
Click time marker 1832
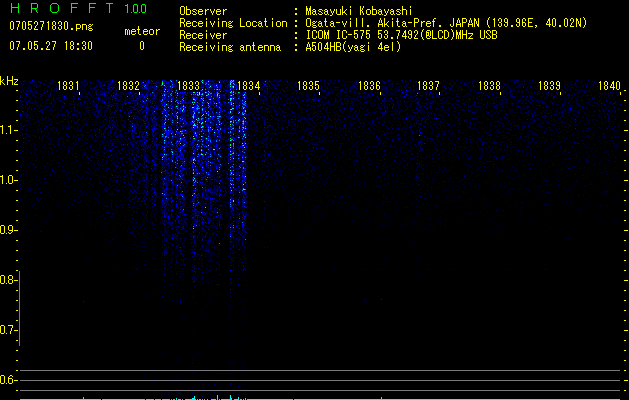pos(128,86)
